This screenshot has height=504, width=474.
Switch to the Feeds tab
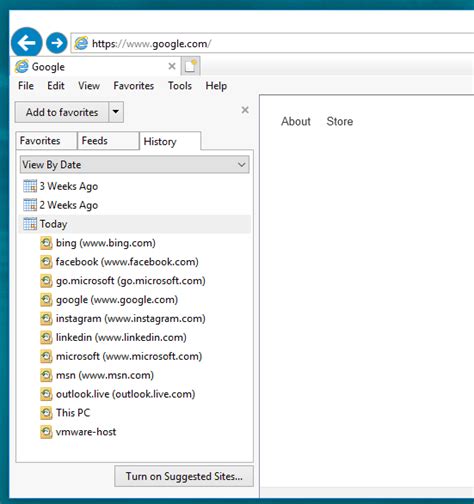point(108,141)
